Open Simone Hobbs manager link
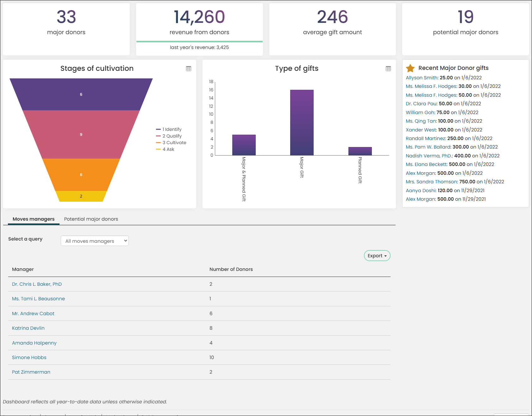 tap(29, 358)
